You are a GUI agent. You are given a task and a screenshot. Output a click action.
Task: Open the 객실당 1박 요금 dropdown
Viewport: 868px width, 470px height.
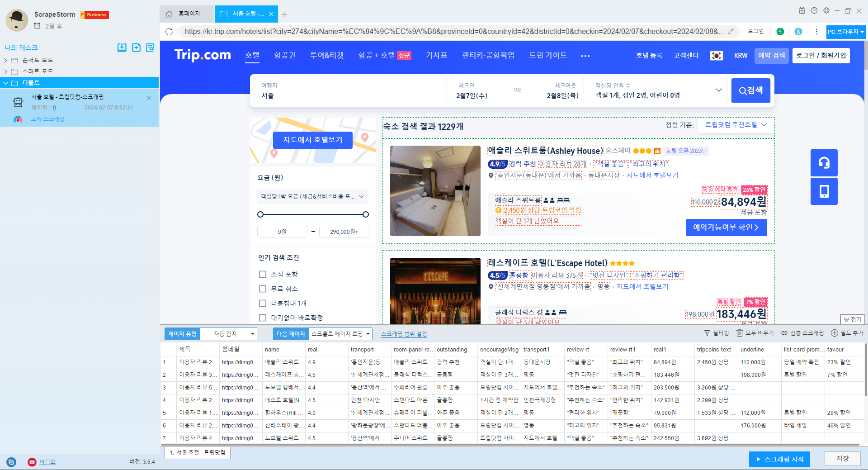point(312,196)
